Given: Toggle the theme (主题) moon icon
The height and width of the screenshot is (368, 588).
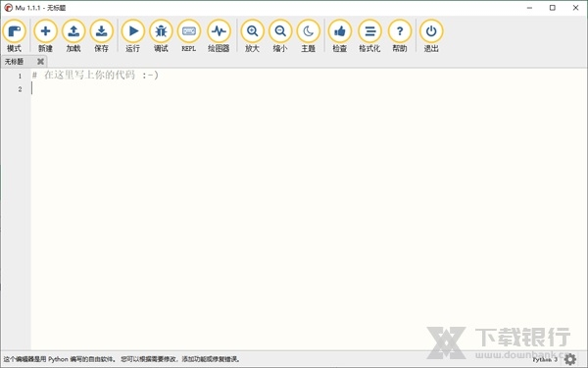Looking at the screenshot, I should click(309, 35).
